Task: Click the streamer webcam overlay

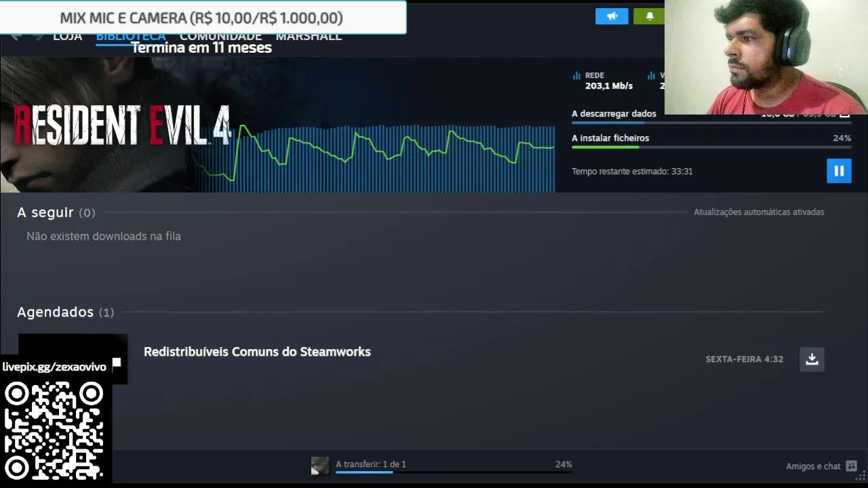Action: point(766,57)
